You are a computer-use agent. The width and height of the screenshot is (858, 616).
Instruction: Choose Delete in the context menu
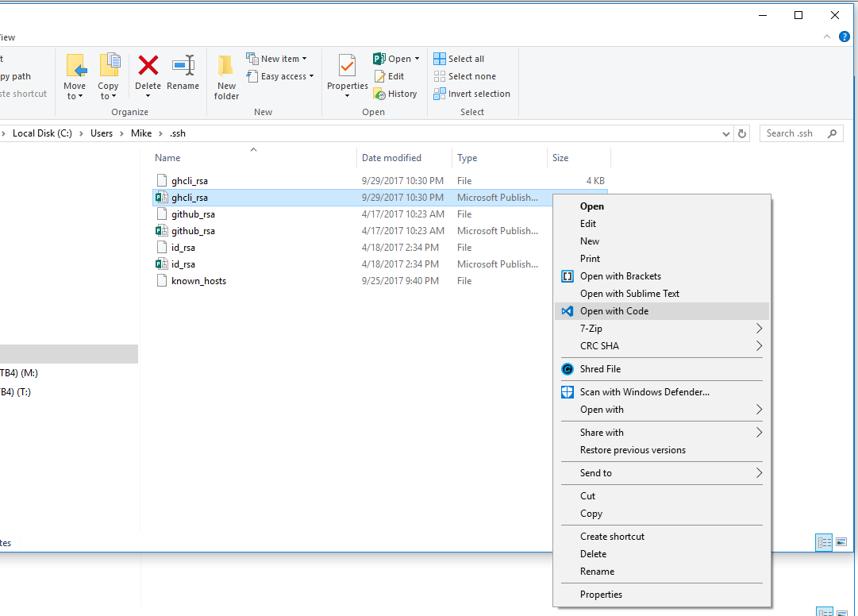coord(662,554)
